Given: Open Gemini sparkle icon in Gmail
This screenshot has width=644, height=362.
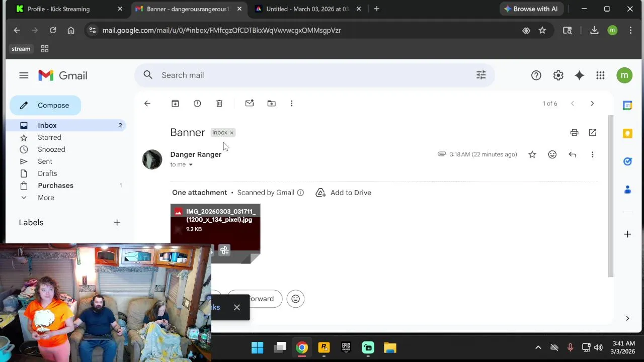Looking at the screenshot, I should click(580, 75).
